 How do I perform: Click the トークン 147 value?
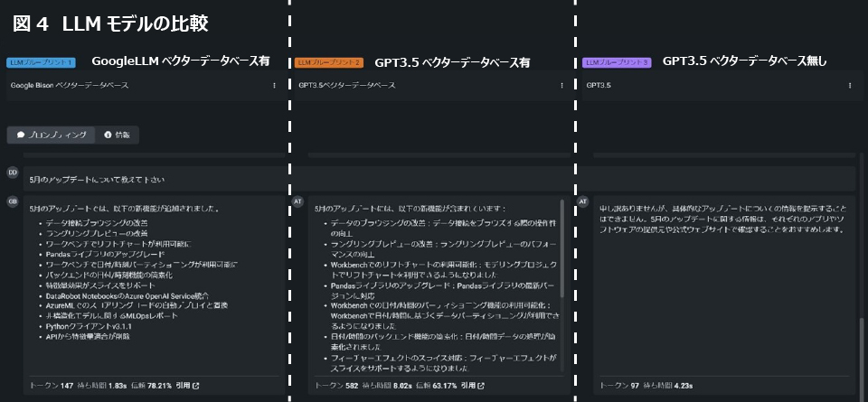tap(52, 386)
